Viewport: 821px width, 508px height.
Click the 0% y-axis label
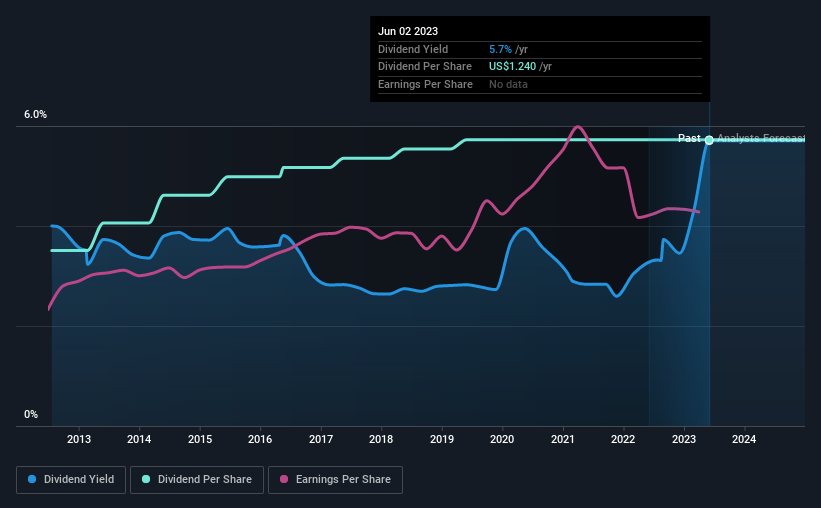[x=31, y=414]
